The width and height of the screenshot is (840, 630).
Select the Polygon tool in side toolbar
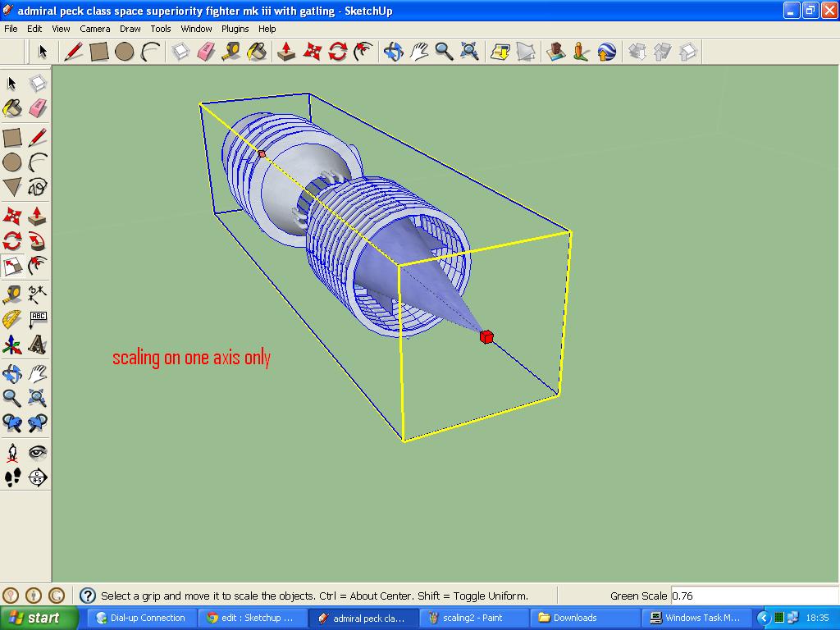(11, 187)
